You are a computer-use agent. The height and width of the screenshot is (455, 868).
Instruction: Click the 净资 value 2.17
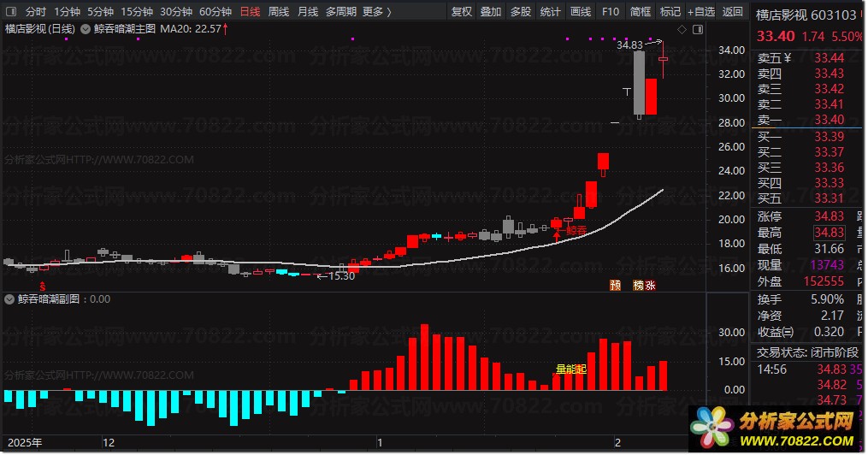pos(832,316)
